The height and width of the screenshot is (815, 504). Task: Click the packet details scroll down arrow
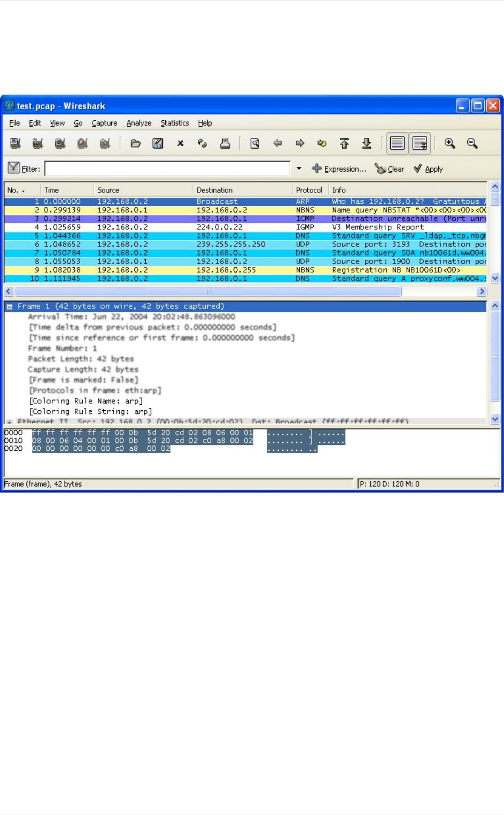pos(495,419)
